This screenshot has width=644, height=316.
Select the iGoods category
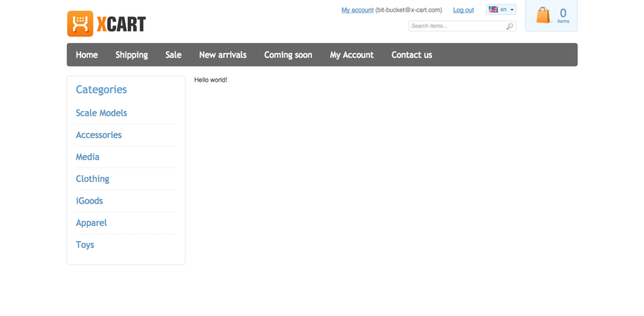pyautogui.click(x=89, y=201)
